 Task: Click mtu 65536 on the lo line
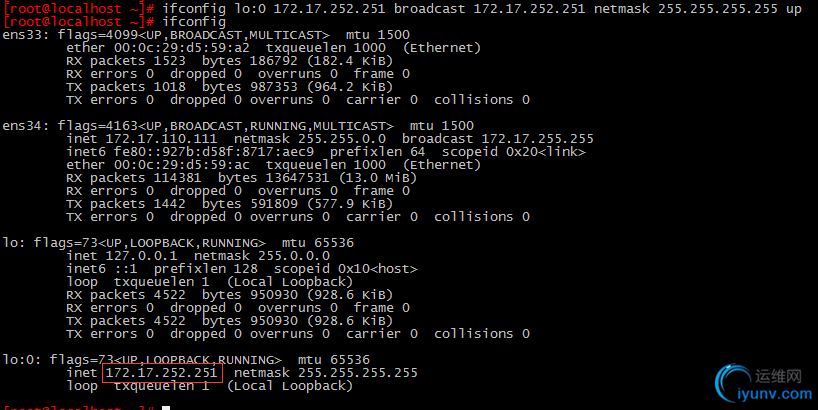coord(318,243)
